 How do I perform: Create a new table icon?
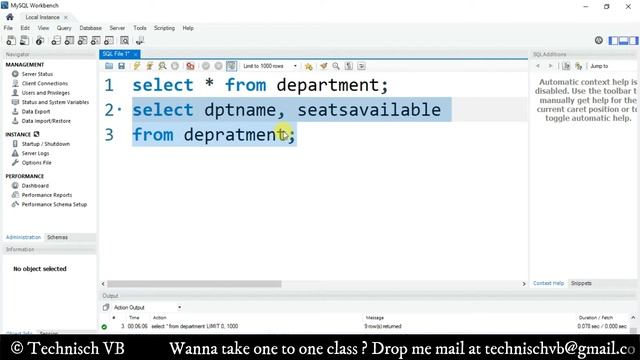pos(69,40)
